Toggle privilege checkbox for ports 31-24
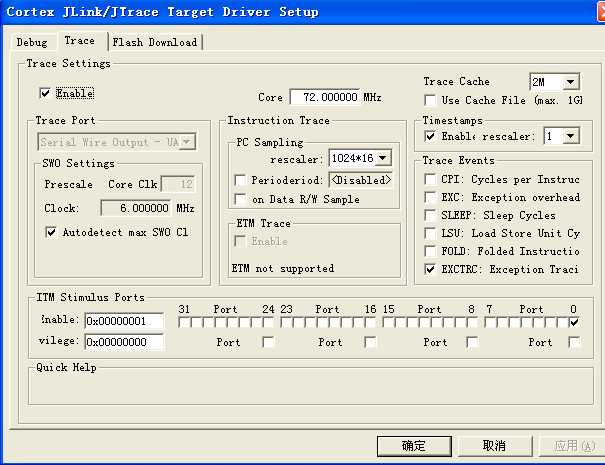 (x=268, y=342)
